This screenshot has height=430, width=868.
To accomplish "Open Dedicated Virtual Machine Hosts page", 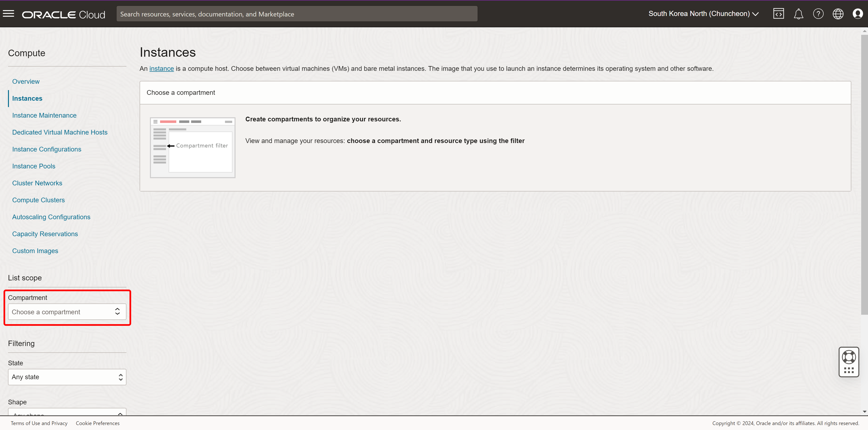I will point(60,132).
